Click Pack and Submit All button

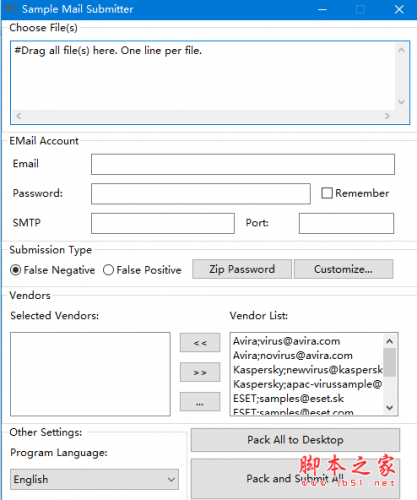point(295,479)
